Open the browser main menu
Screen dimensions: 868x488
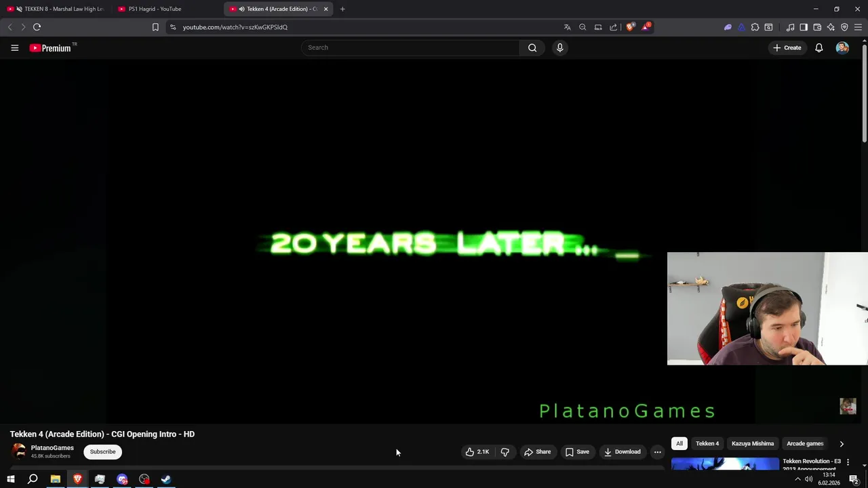(x=858, y=27)
